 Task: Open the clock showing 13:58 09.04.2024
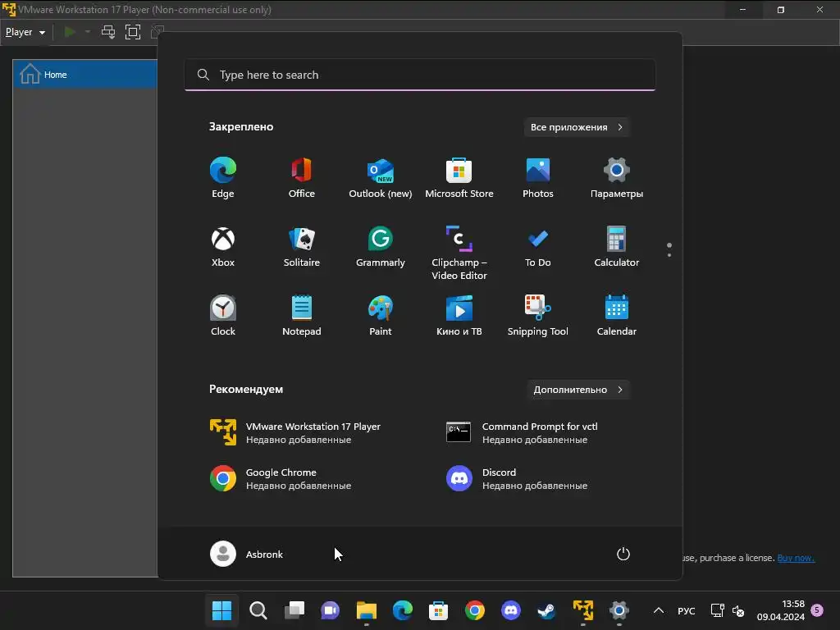781,610
